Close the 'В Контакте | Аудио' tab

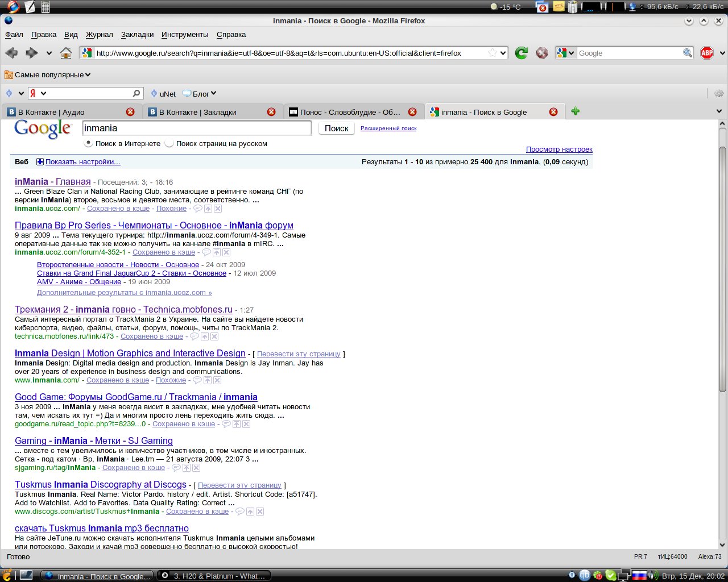(x=130, y=112)
